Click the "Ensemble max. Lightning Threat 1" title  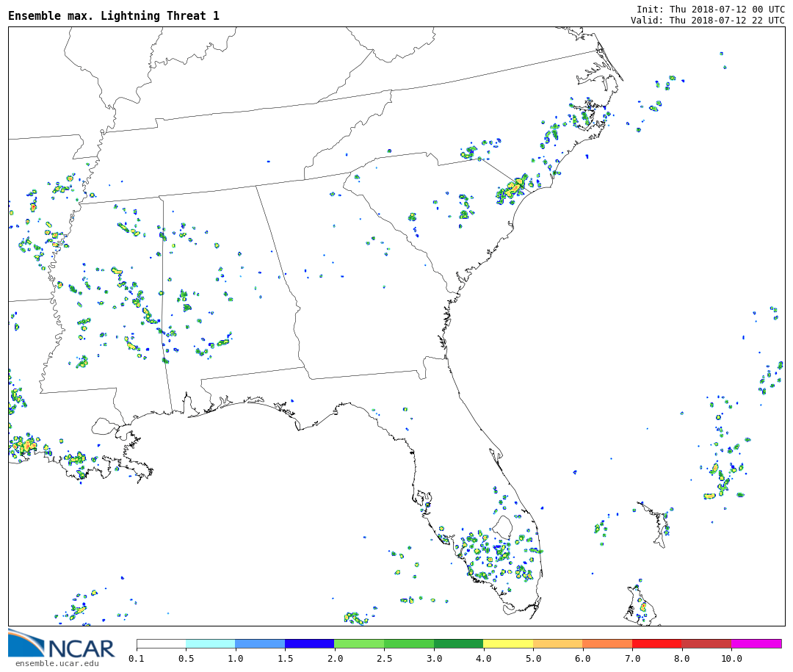114,16
